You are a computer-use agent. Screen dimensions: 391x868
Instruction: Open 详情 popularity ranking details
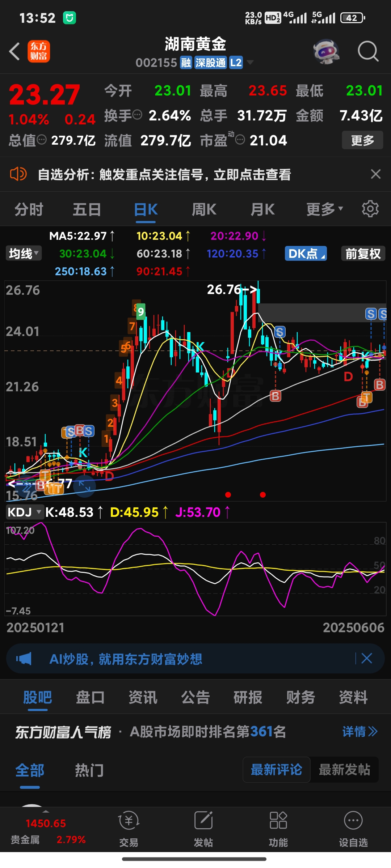360,732
